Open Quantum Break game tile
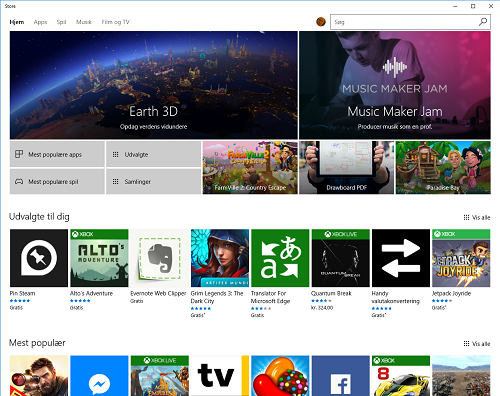 [x=341, y=258]
